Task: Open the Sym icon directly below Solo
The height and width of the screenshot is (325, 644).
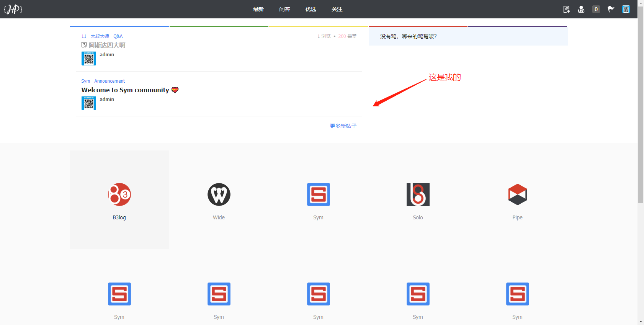Action: [x=418, y=294]
